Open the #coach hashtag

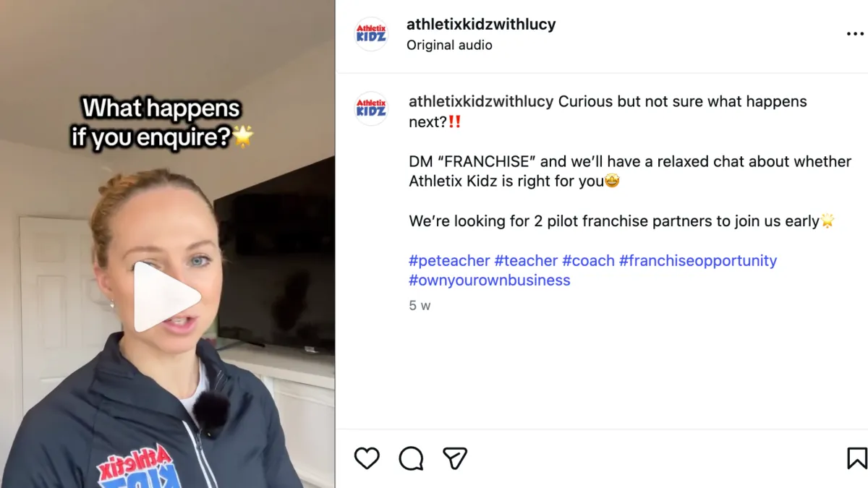tap(588, 260)
